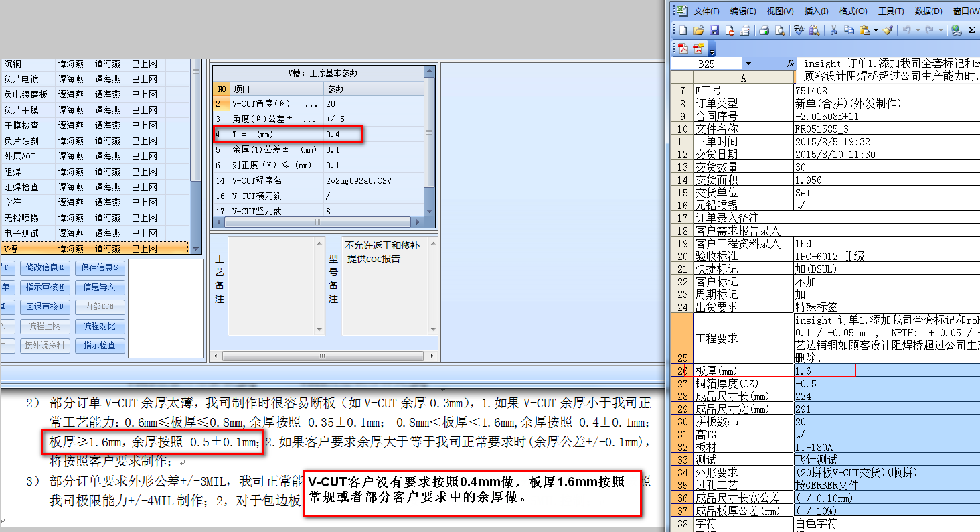The width and height of the screenshot is (980, 532).
Task: Open the 工具(T) menu in Excel
Action: coord(890,11)
